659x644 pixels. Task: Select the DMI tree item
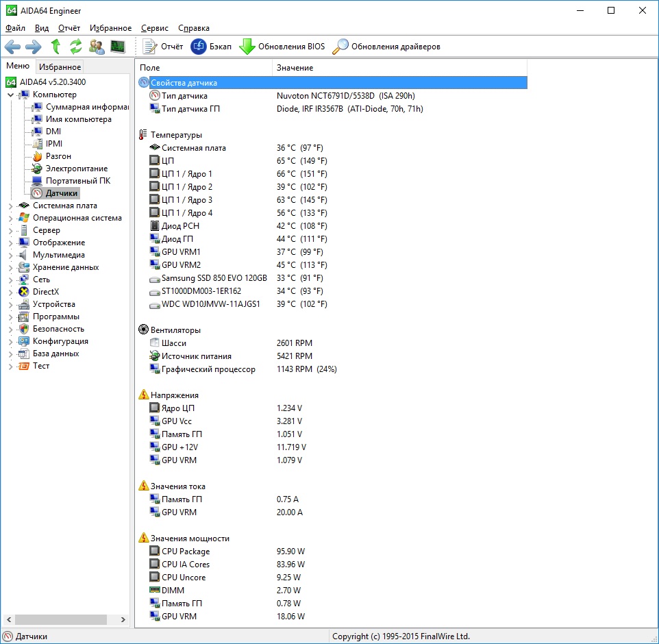coord(53,131)
